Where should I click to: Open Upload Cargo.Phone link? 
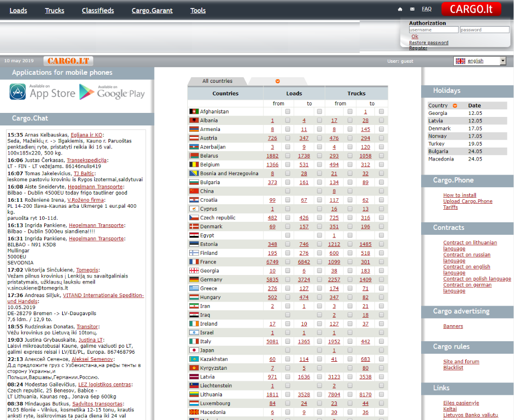tap(468, 201)
